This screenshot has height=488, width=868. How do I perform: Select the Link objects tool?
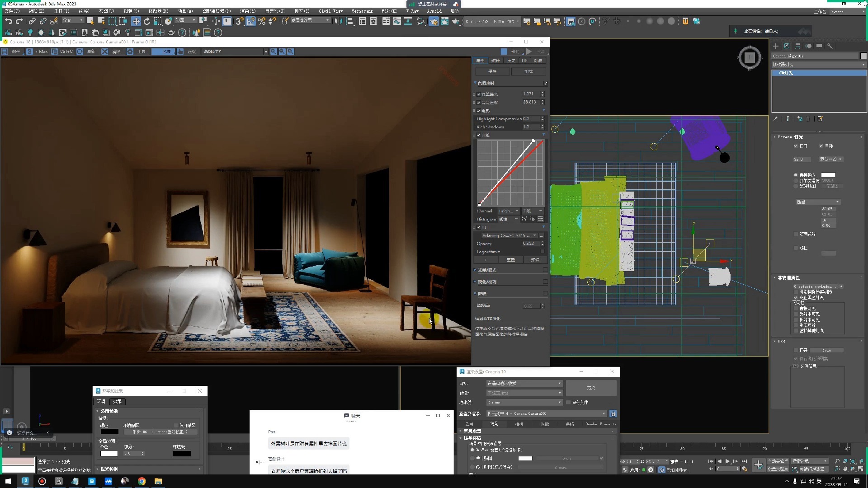coord(32,21)
